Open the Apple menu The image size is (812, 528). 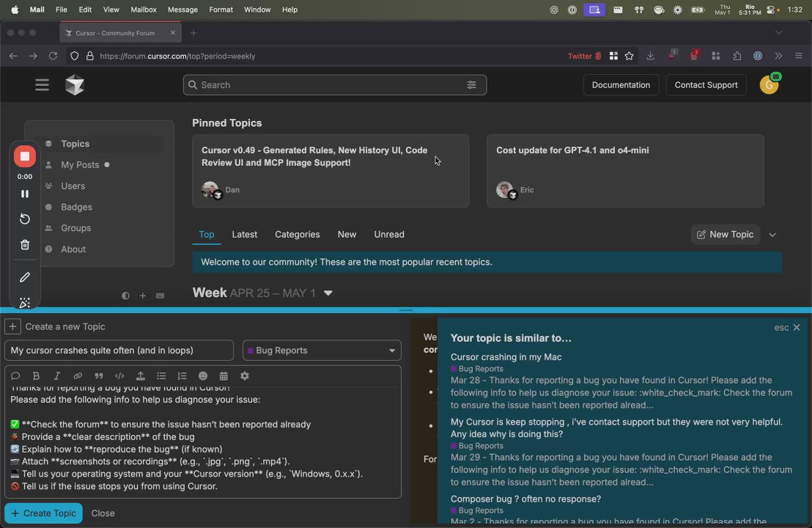point(15,10)
